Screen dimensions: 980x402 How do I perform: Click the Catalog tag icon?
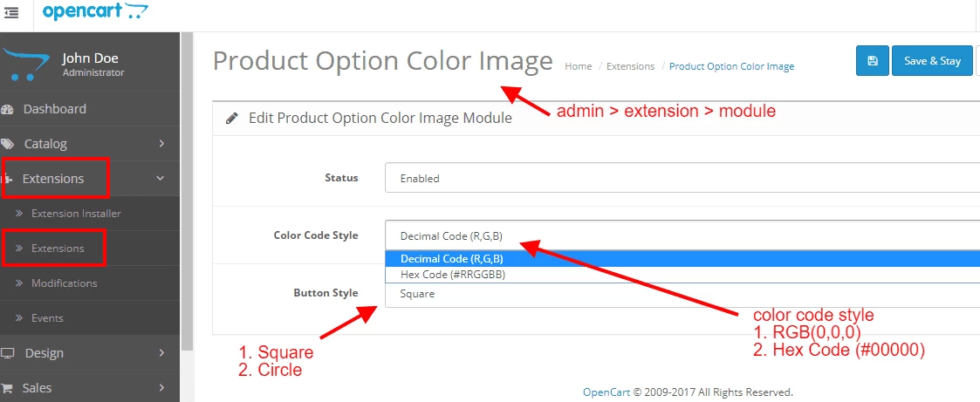click(x=8, y=144)
